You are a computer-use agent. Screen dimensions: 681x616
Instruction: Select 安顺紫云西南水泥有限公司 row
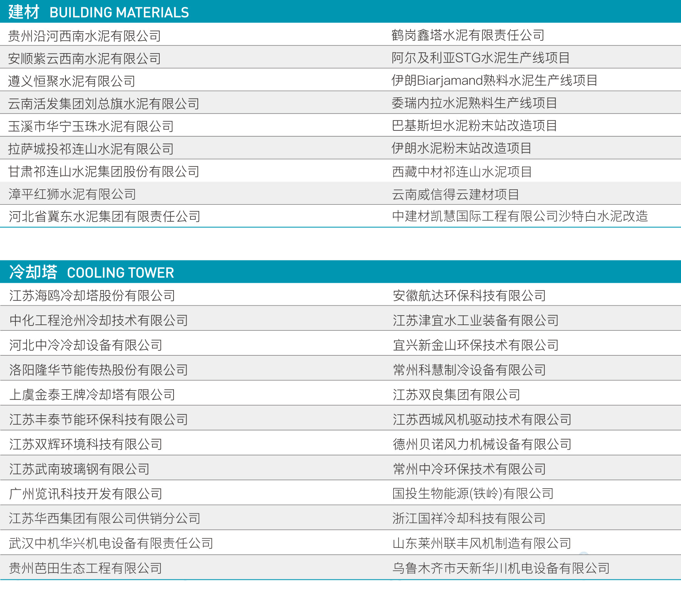coord(85,58)
